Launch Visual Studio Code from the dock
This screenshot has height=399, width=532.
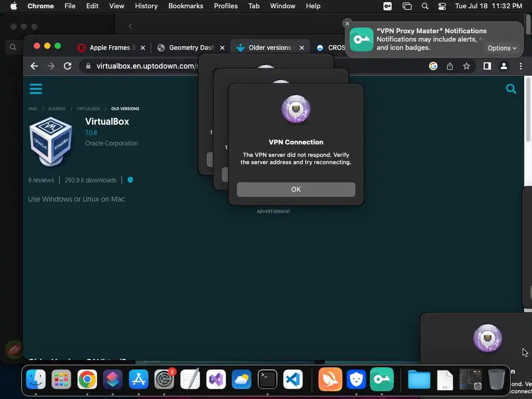click(x=293, y=379)
